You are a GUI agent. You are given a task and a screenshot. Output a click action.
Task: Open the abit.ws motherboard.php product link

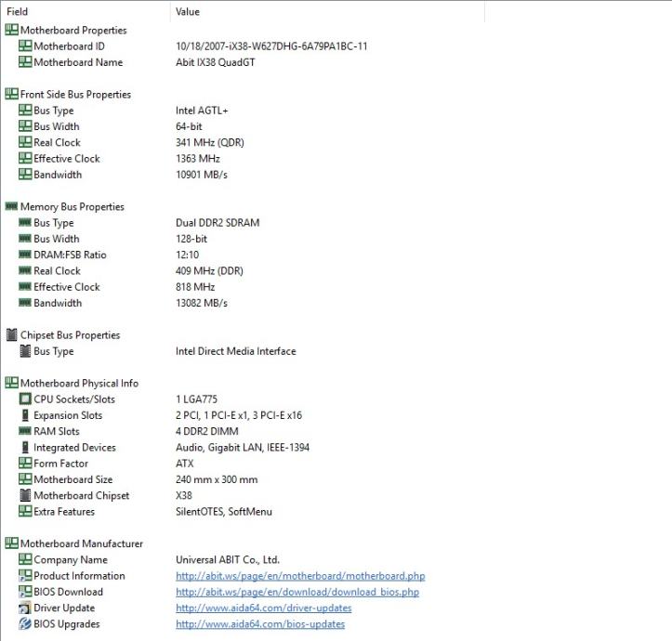300,576
